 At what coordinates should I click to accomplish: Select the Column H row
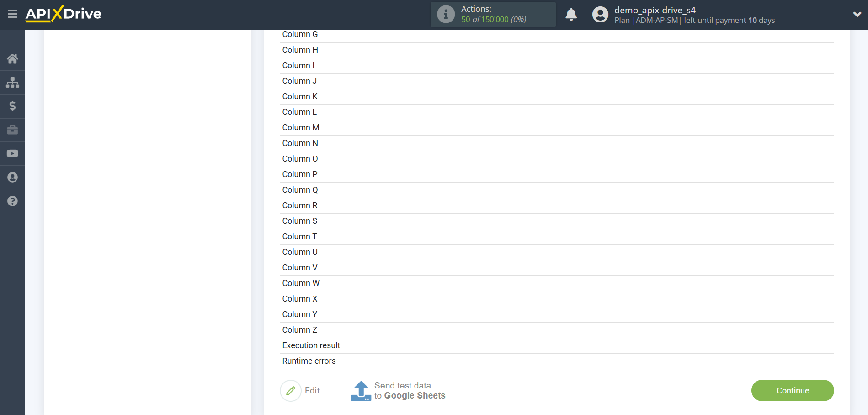click(557, 50)
